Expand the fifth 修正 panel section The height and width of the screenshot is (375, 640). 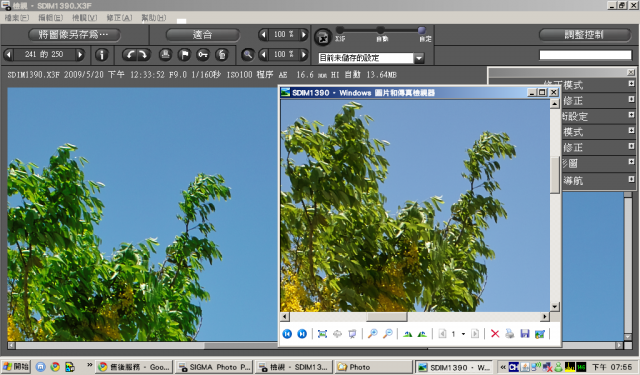point(631,146)
